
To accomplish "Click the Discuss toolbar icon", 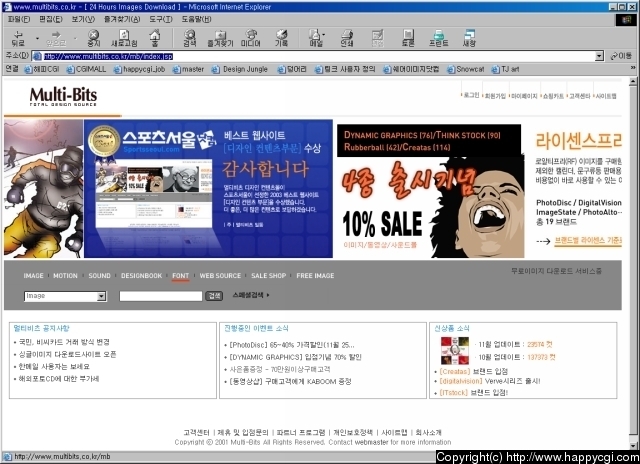I will point(408,38).
